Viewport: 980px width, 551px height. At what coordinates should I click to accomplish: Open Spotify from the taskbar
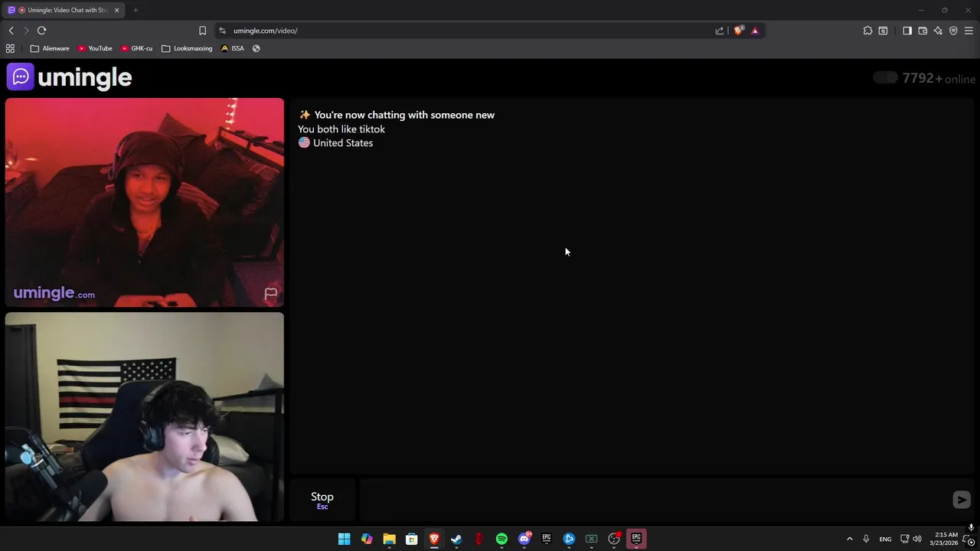point(501,539)
